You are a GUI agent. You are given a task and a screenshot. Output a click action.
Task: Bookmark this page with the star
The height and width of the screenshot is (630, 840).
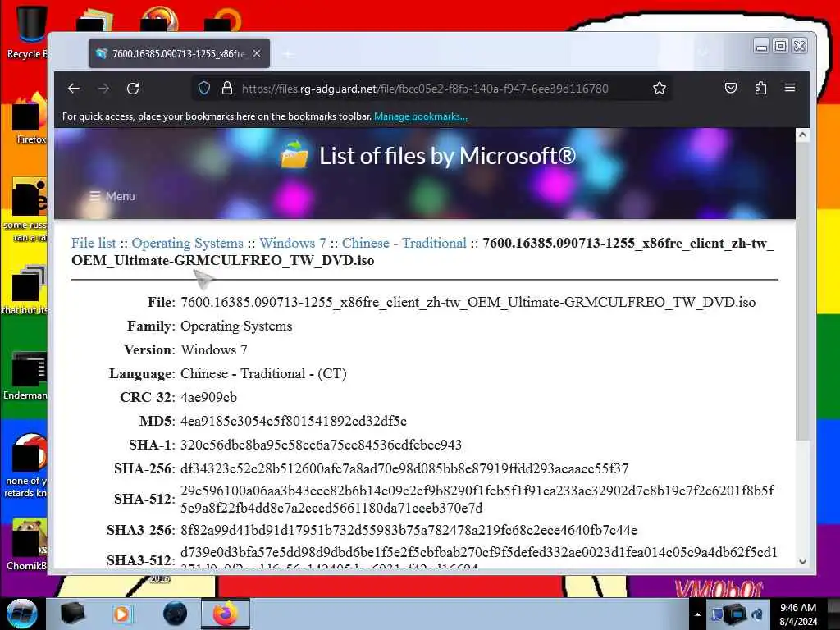tap(660, 89)
